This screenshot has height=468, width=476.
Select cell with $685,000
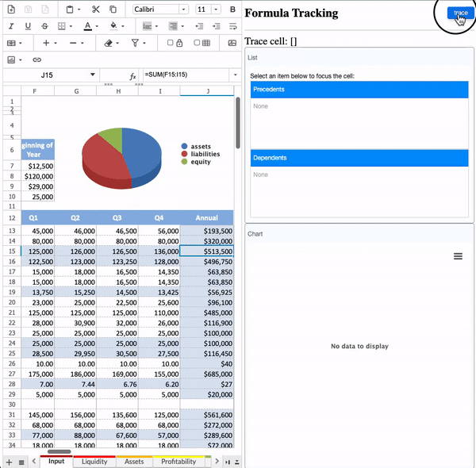pos(207,374)
